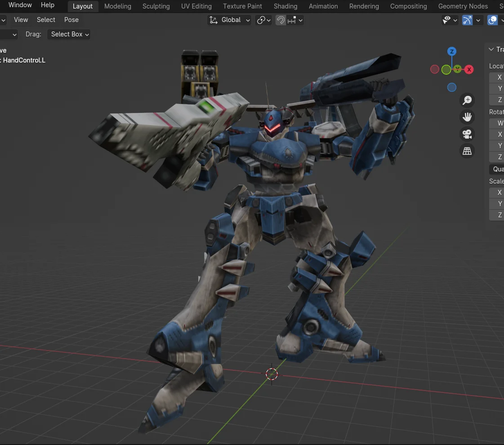Toggle the Show Gizmos button
Viewport: 504px width, 445px height.
[x=467, y=20]
